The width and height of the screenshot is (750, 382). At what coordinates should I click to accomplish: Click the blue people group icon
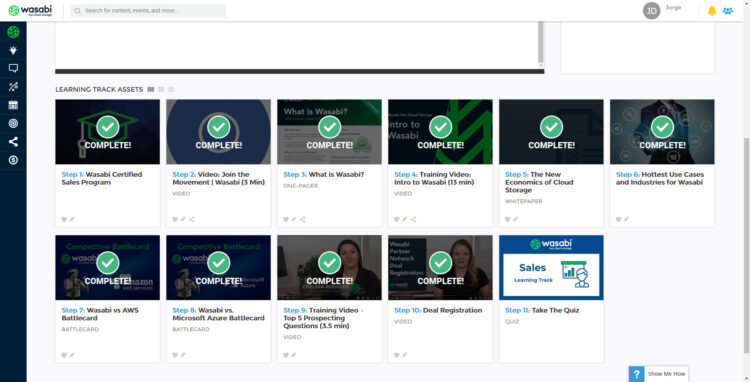(728, 11)
